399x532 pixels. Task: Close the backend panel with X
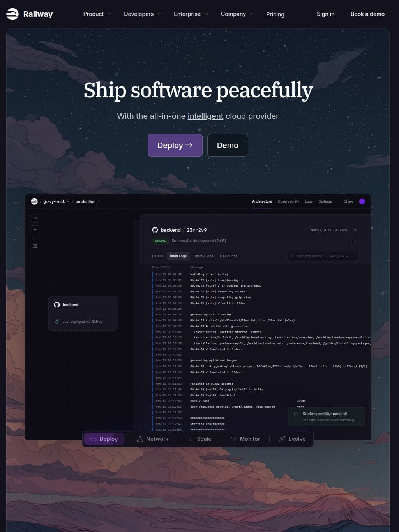[x=355, y=230]
